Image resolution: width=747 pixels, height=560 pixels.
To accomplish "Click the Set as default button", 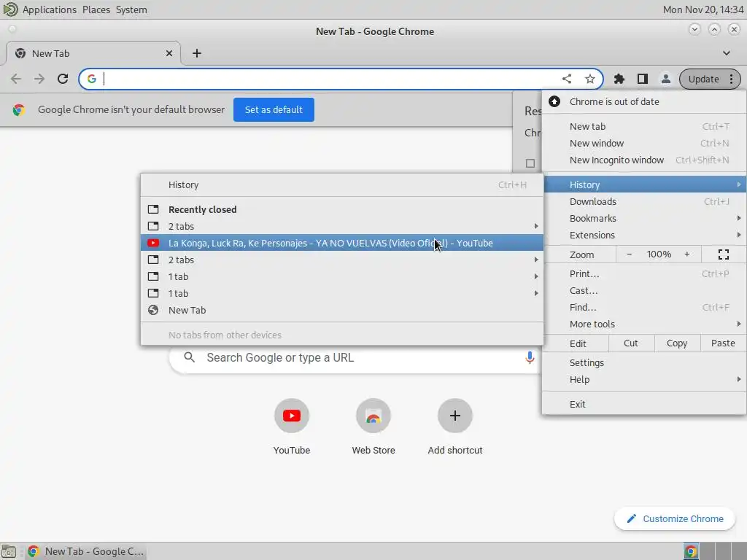I will point(274,110).
